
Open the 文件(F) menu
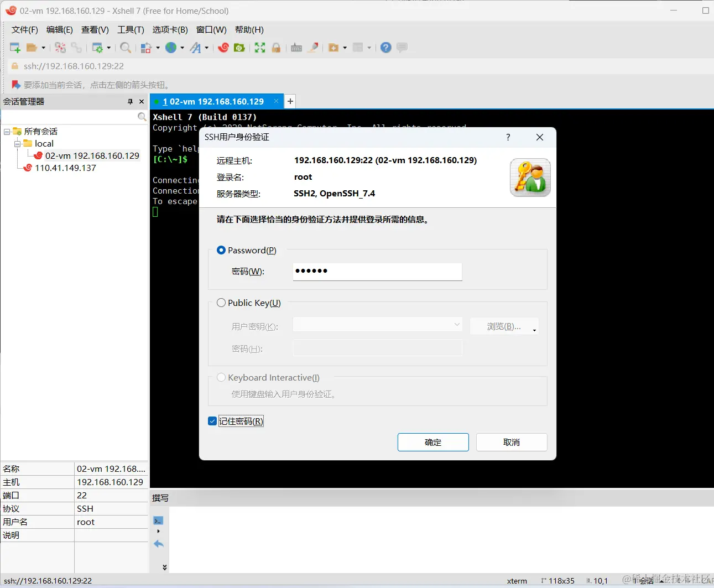[x=25, y=30]
